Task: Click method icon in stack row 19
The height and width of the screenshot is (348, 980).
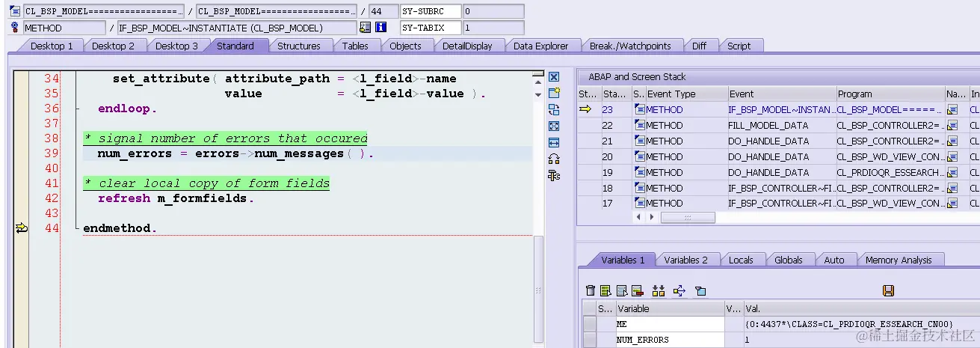Action: coord(640,172)
